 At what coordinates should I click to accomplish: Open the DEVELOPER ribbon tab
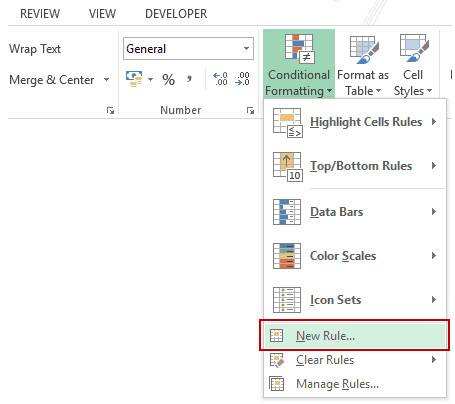pyautogui.click(x=176, y=14)
